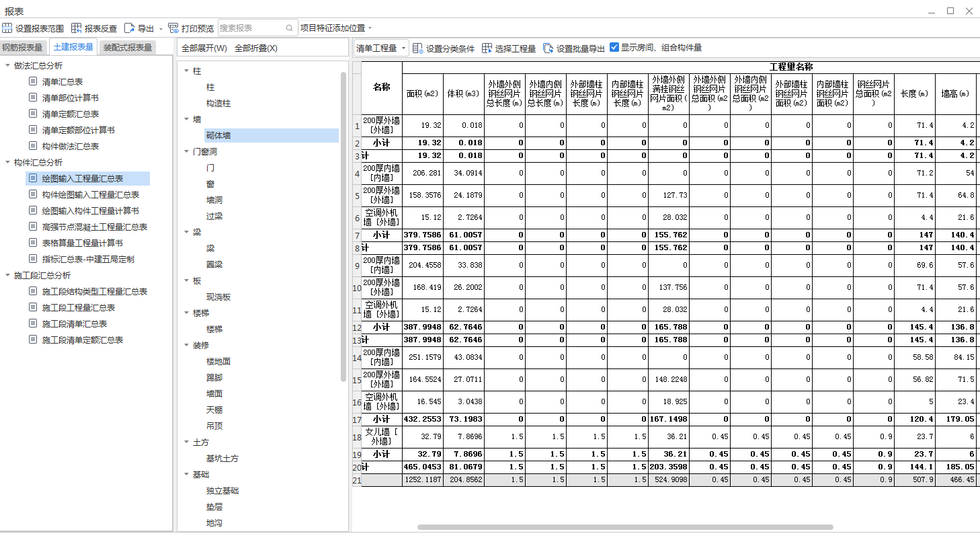The image size is (980, 544).
Task: Click the 墙高(m) column header
Action: tap(955, 93)
